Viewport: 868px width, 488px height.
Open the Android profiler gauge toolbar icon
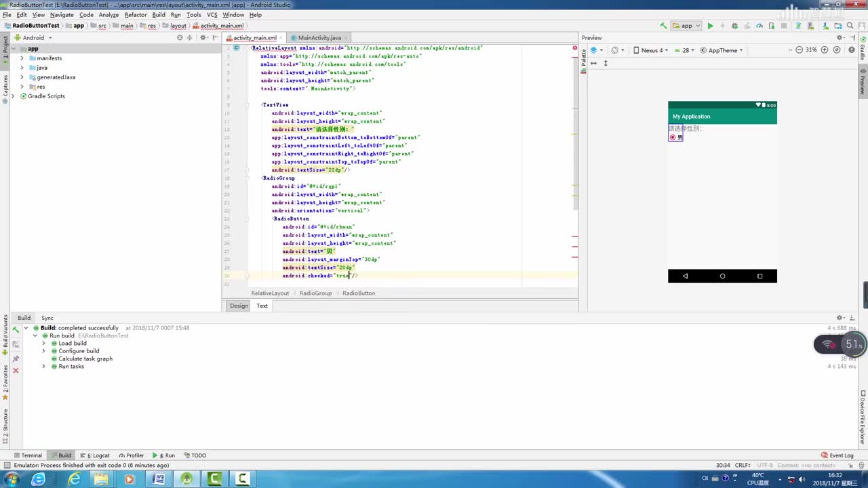click(759, 26)
